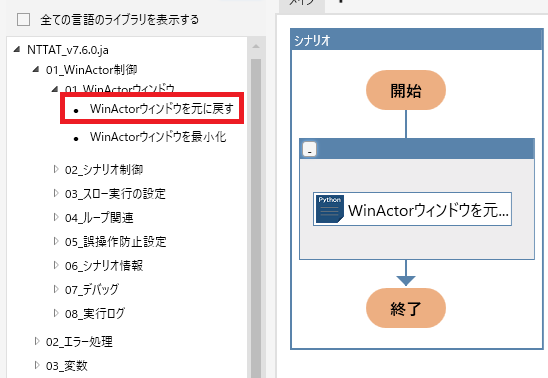
Task: Expand the 03_スロー実行の設定 folder
Action: point(56,193)
